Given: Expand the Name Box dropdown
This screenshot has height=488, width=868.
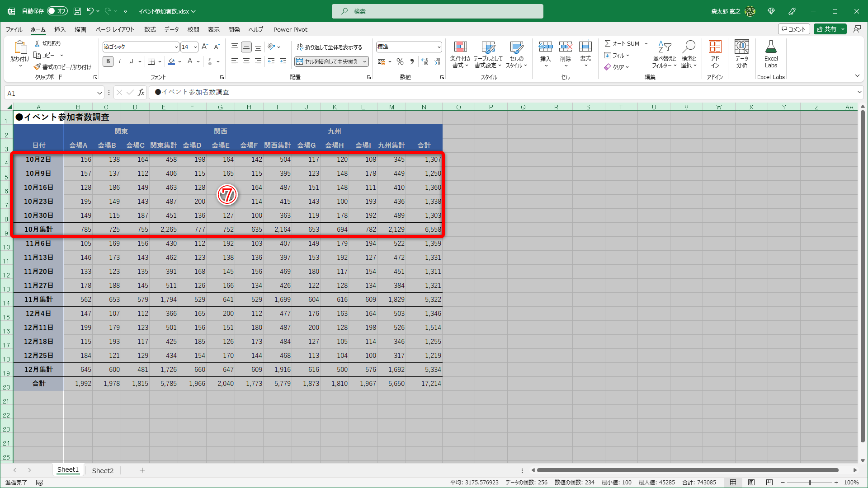Looking at the screenshot, I should click(x=99, y=93).
